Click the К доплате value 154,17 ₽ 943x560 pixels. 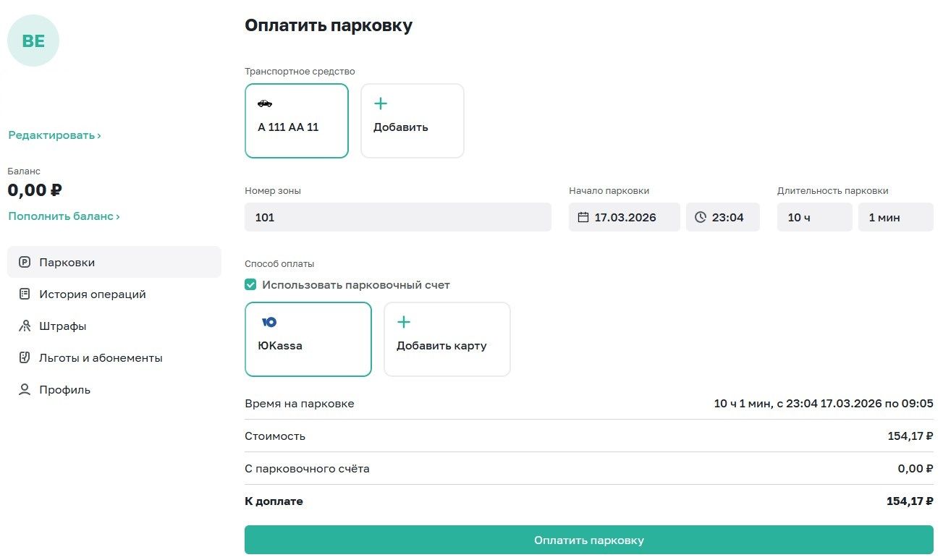[910, 501]
